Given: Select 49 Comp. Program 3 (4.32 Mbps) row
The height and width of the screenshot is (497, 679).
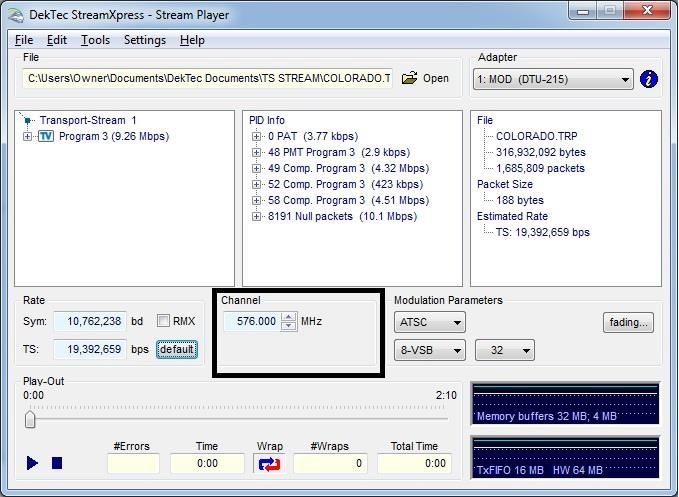Looking at the screenshot, I should [349, 168].
